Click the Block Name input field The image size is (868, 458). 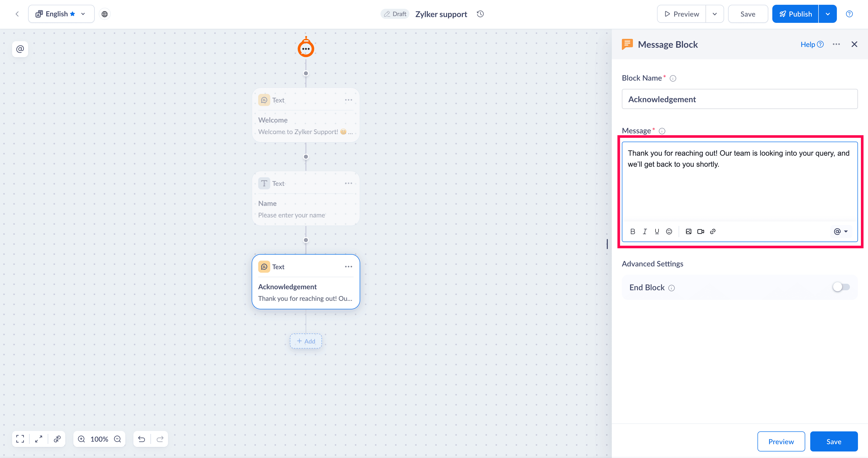[739, 99]
